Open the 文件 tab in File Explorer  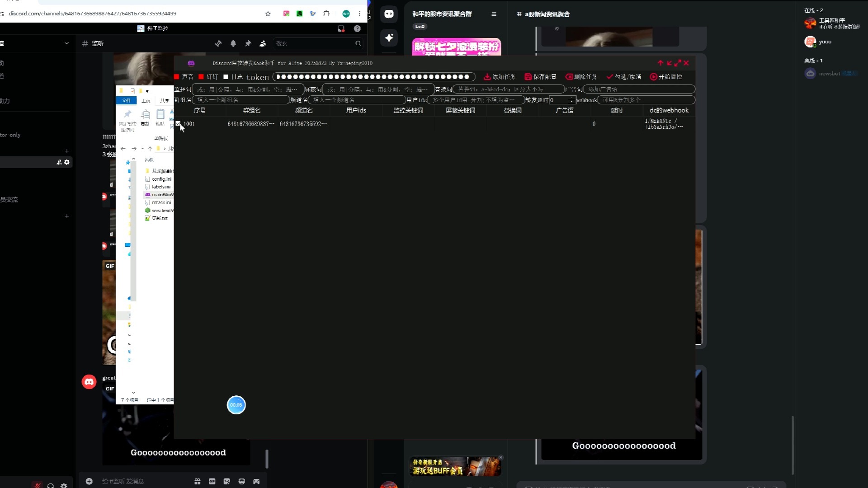126,100
